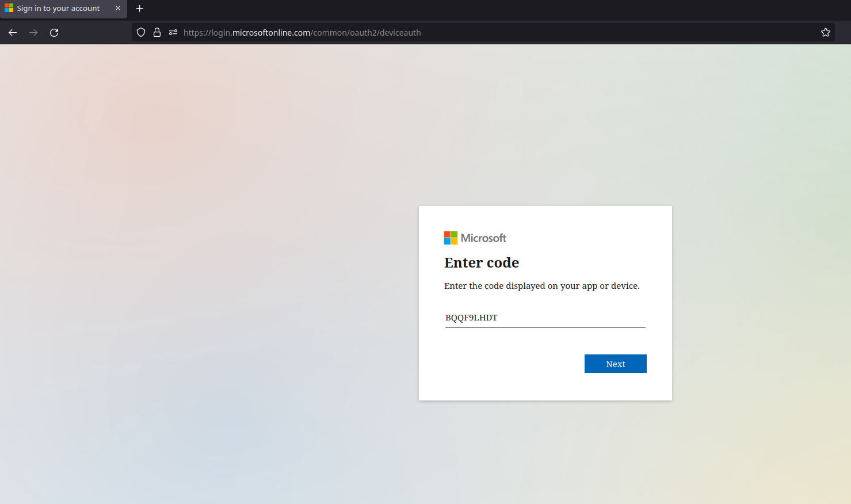Click the 'Enter code' heading

click(x=481, y=263)
